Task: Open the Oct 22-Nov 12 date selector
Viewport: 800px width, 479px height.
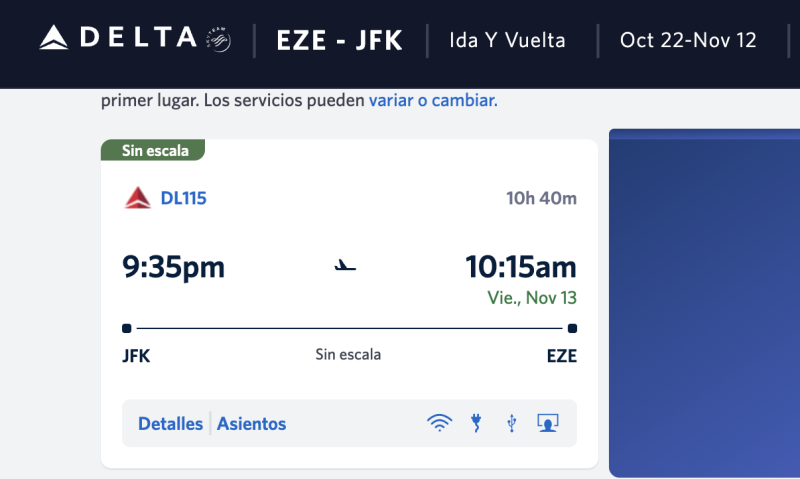Action: [x=688, y=40]
